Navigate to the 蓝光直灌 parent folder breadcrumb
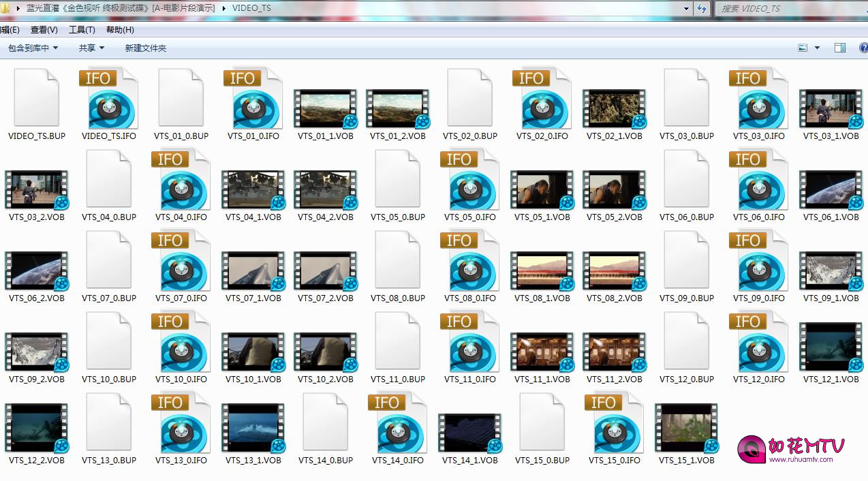The height and width of the screenshot is (481, 868). (x=121, y=8)
